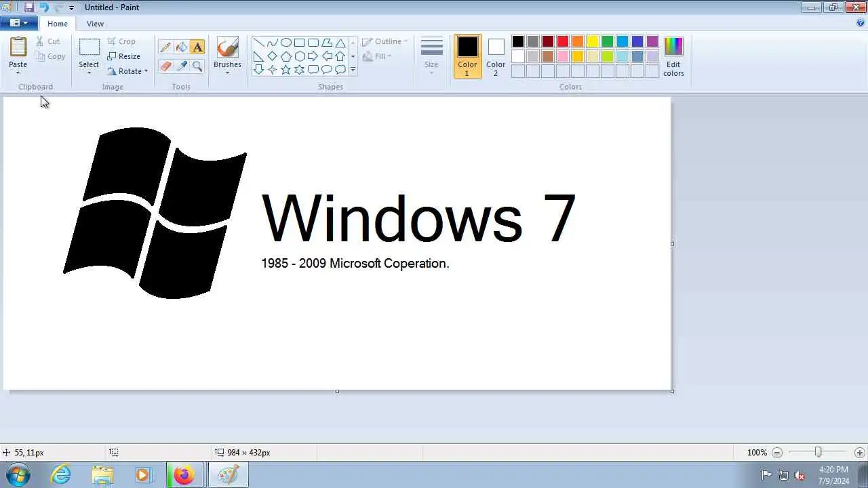The width and height of the screenshot is (868, 488).
Task: Choose the Left arrow shape
Action: tap(326, 56)
